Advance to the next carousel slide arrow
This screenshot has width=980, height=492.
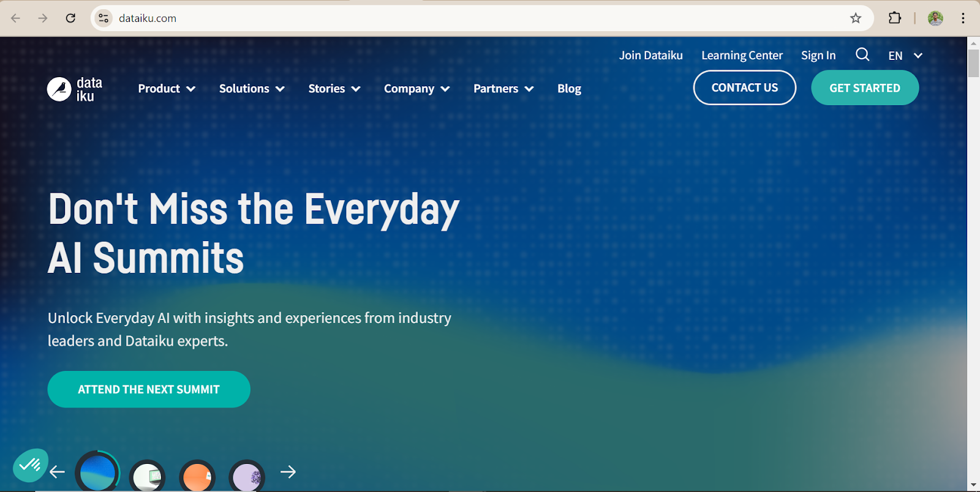click(x=288, y=472)
